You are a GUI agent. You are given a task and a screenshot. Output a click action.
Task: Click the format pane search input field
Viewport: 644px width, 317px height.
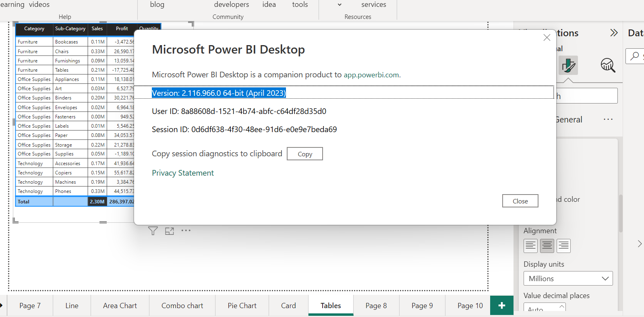[587, 96]
